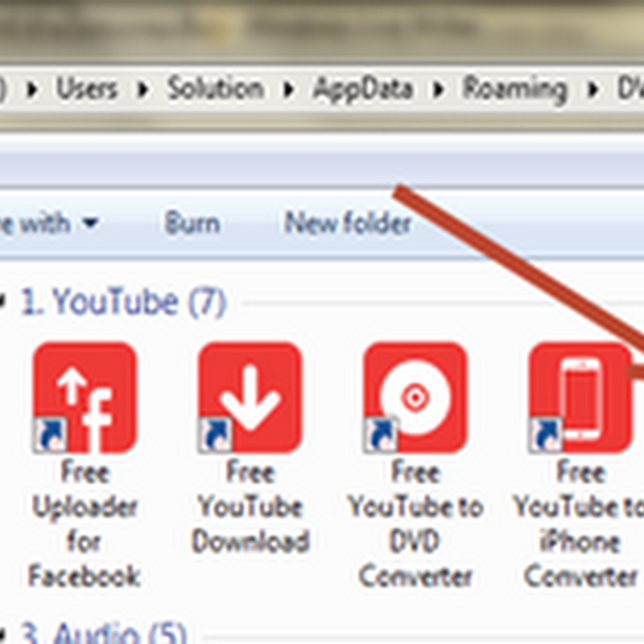The image size is (644, 644).
Task: Select the Free Uploader for Facebook label
Action: 85,524
